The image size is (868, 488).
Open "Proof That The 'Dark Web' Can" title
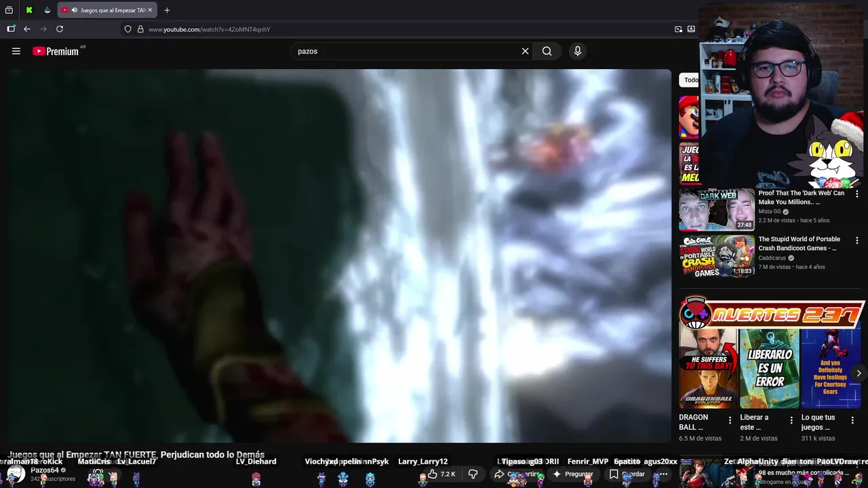click(802, 197)
